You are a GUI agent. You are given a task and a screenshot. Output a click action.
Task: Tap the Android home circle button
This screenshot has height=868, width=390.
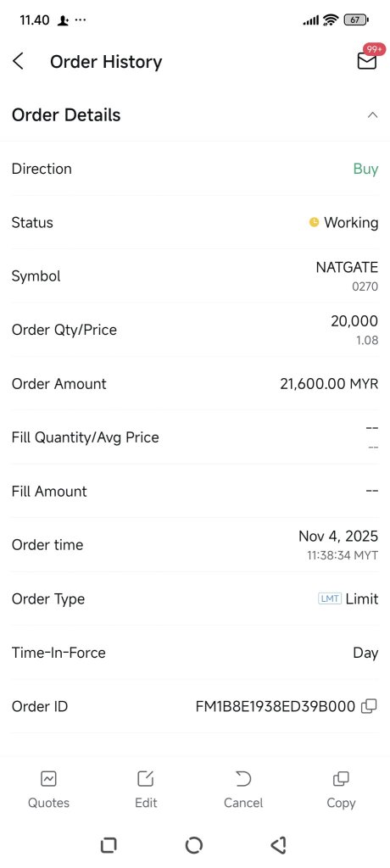pos(194,845)
